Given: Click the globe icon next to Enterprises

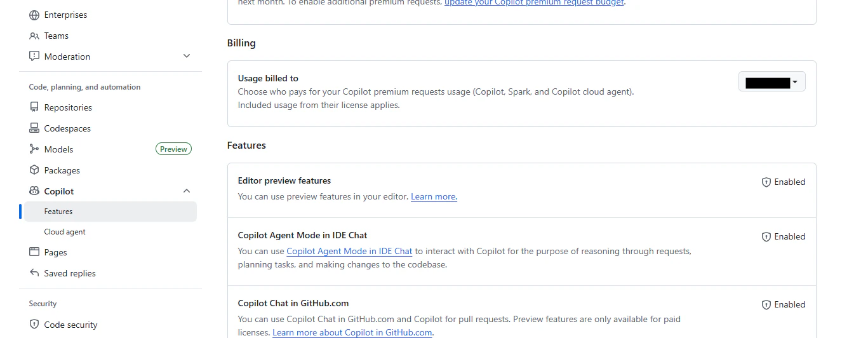Looking at the screenshot, I should click(x=34, y=15).
